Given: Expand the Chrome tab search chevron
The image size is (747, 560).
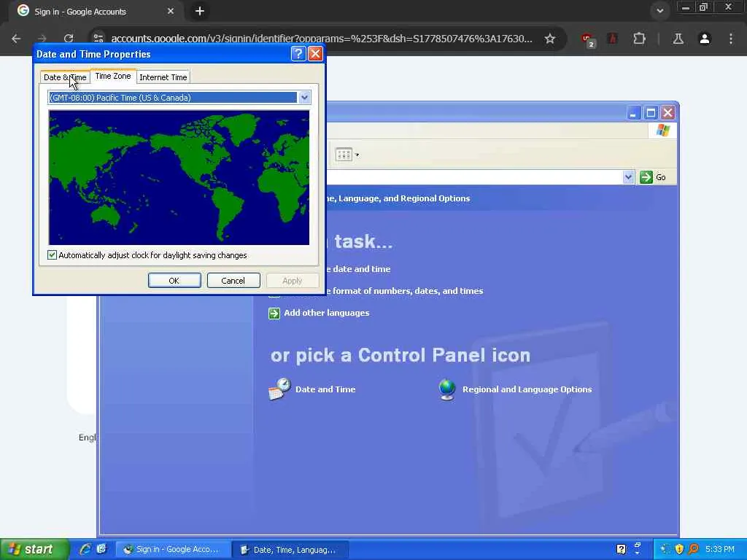Looking at the screenshot, I should (659, 11).
